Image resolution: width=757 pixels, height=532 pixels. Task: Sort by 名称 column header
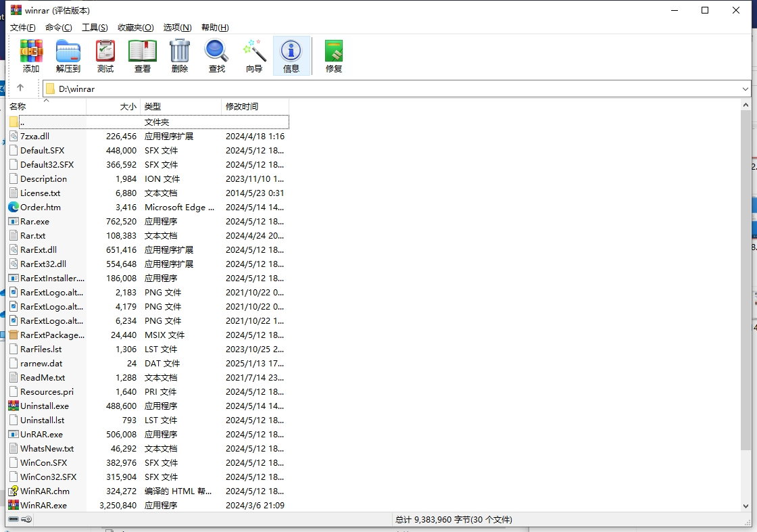tap(47, 107)
